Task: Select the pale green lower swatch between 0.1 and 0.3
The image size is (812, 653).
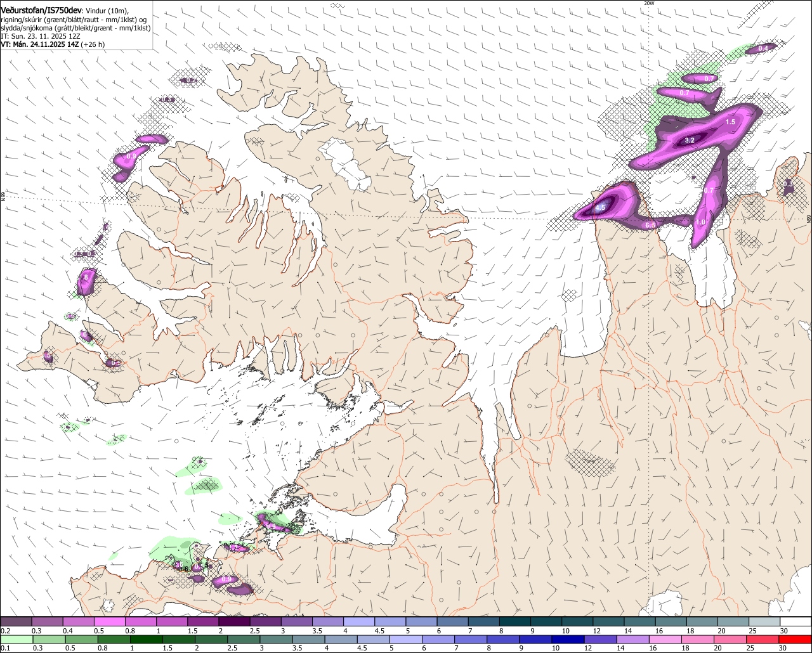Action: click(16, 639)
